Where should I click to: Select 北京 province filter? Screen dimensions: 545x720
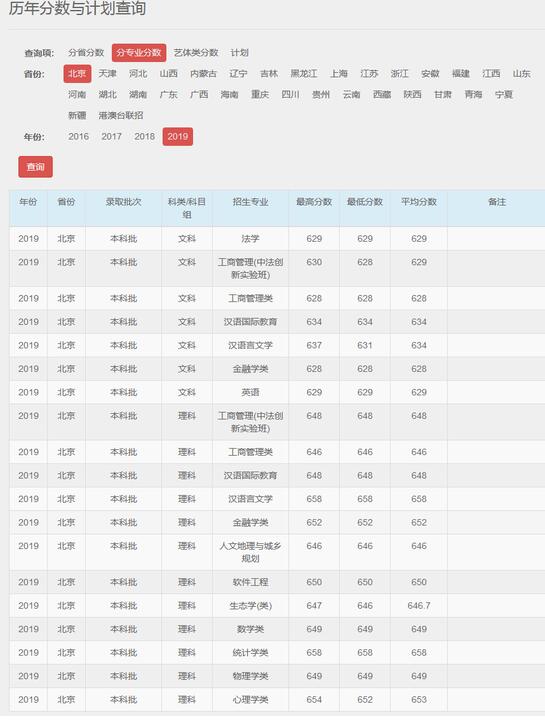pyautogui.click(x=77, y=73)
